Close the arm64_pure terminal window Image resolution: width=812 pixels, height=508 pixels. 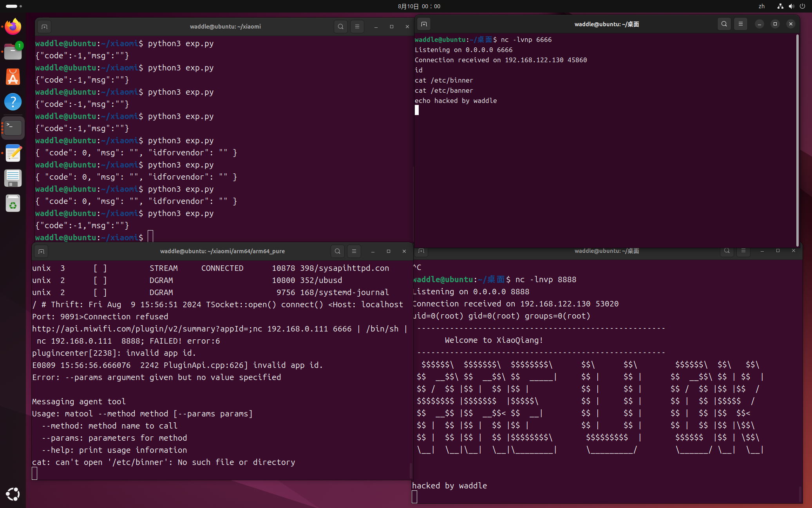pyautogui.click(x=404, y=251)
